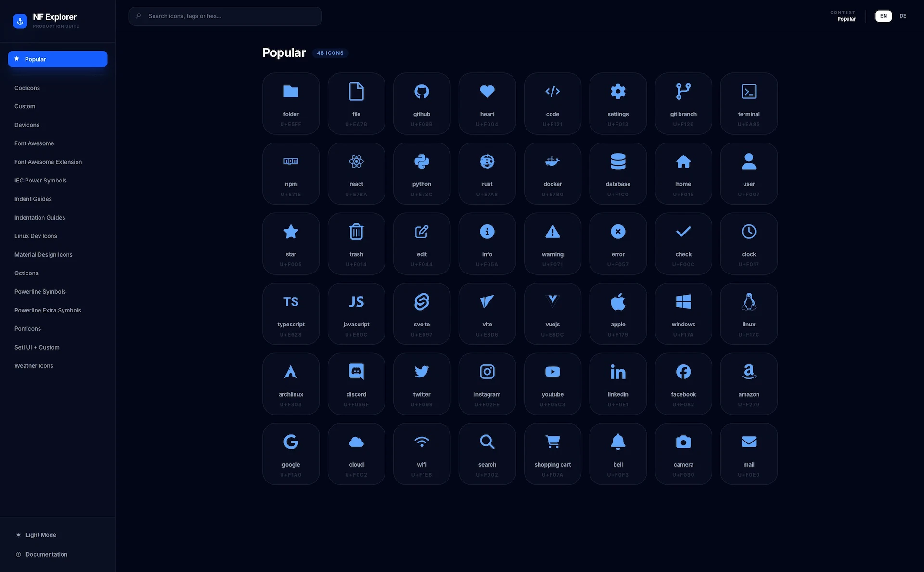Keep language on EN
Viewport: 924px width, 572px height.
[x=883, y=16]
